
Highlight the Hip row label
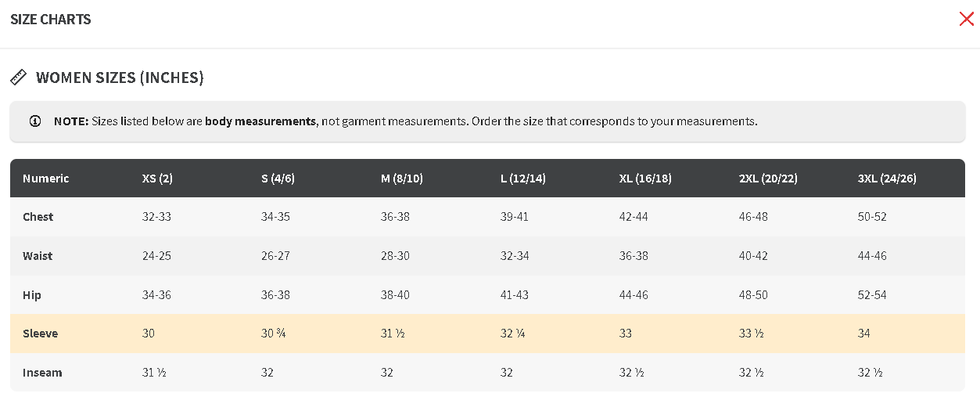tap(32, 295)
